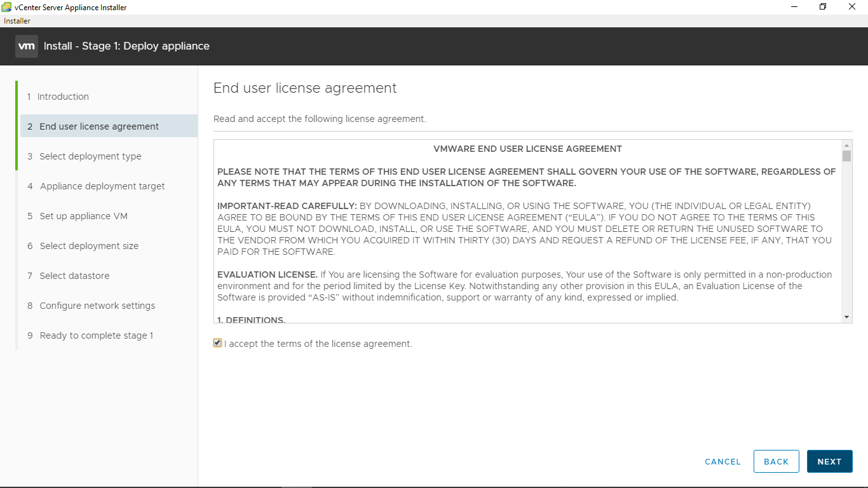Click the BACK button
The image size is (868, 488).
776,461
